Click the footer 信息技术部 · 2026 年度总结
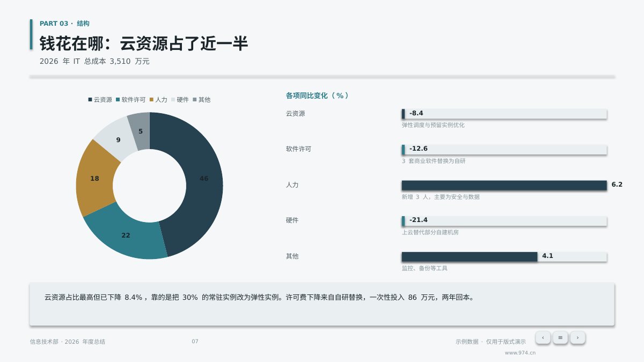644x362 pixels. (68, 342)
